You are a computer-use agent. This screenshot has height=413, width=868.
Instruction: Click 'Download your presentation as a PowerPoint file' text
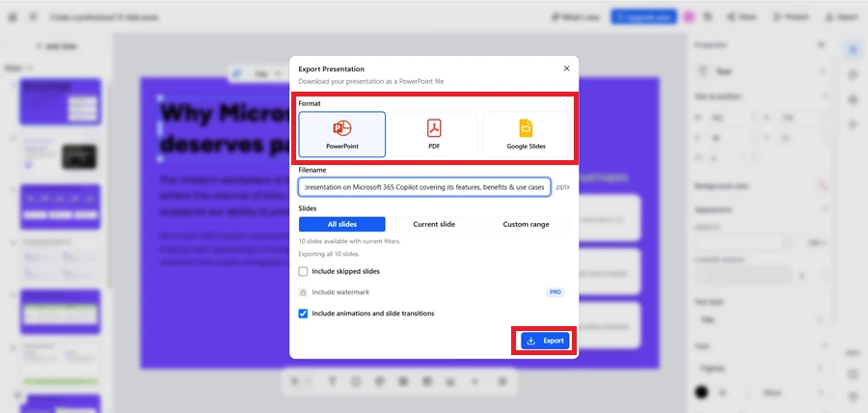tap(371, 81)
